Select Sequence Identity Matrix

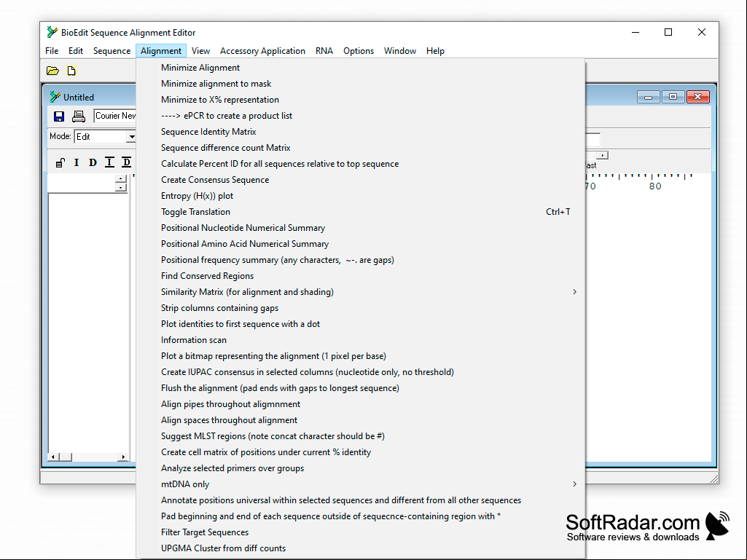click(361, 132)
